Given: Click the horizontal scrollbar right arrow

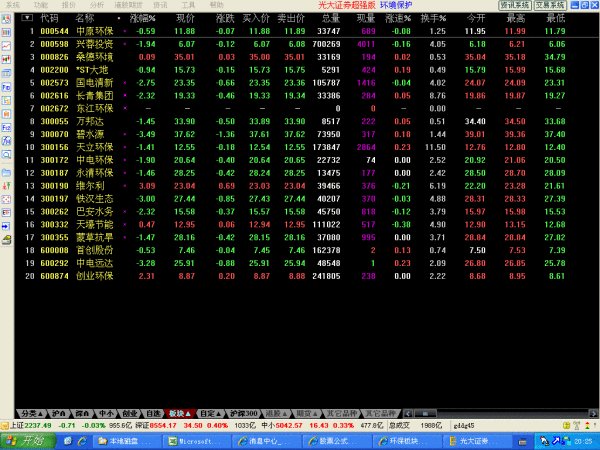Looking at the screenshot, I should pyautogui.click(x=593, y=414).
